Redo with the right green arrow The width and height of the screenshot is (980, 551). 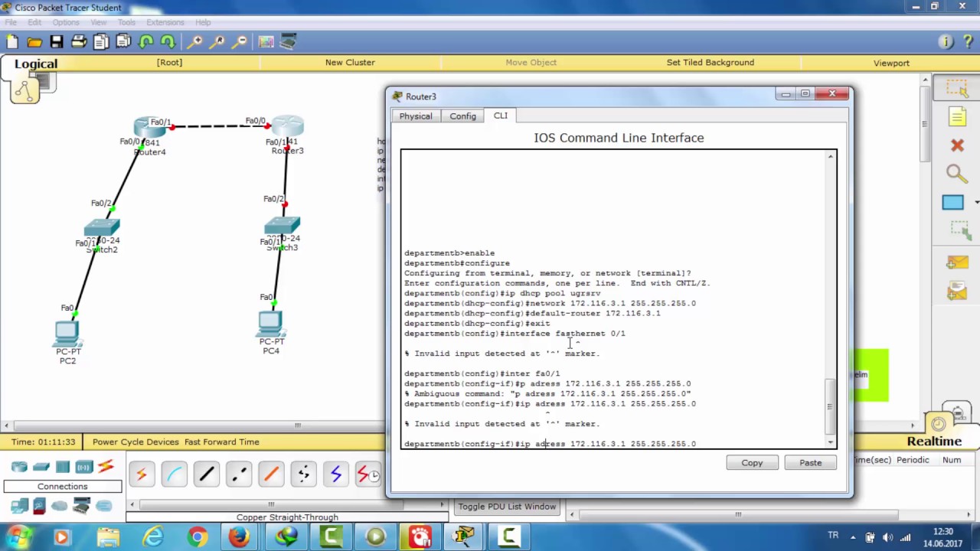[x=168, y=42]
